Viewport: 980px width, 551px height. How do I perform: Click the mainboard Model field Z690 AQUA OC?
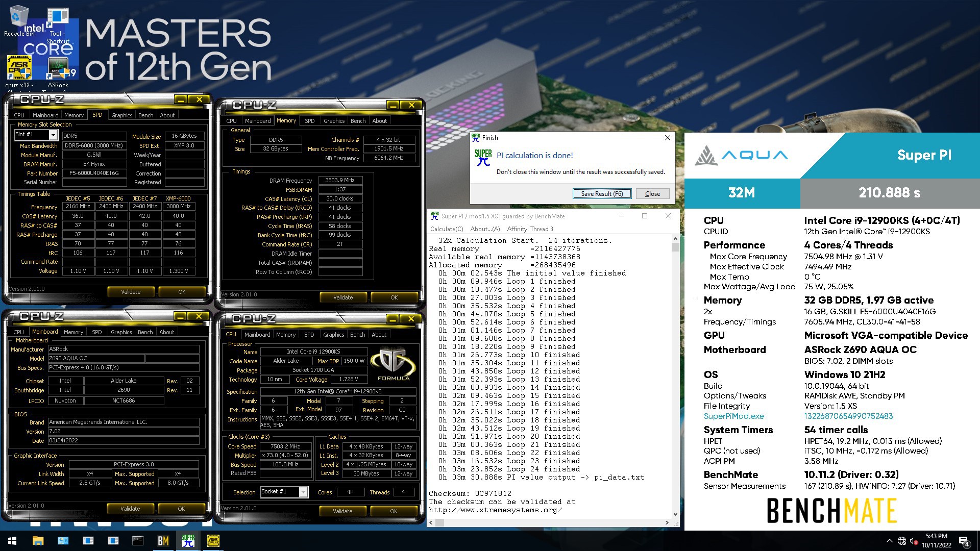pyautogui.click(x=96, y=358)
